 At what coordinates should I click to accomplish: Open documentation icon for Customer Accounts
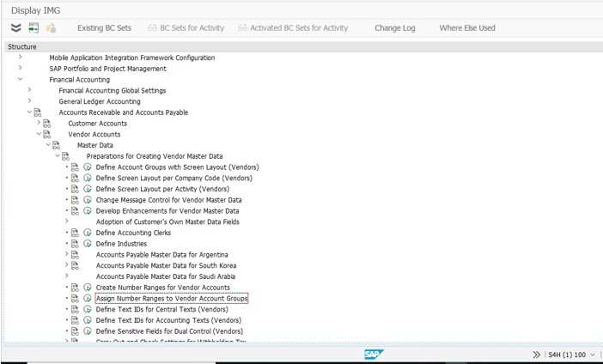point(47,124)
